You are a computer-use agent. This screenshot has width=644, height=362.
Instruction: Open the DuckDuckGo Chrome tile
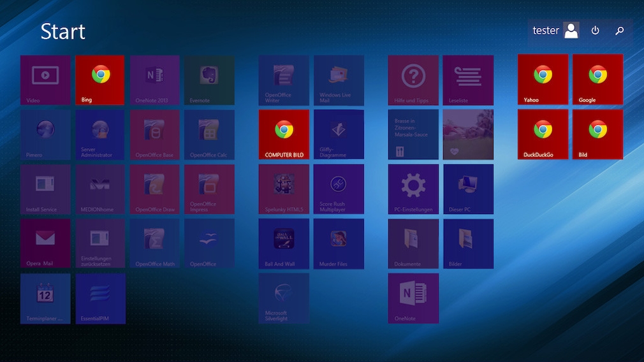[543, 134]
